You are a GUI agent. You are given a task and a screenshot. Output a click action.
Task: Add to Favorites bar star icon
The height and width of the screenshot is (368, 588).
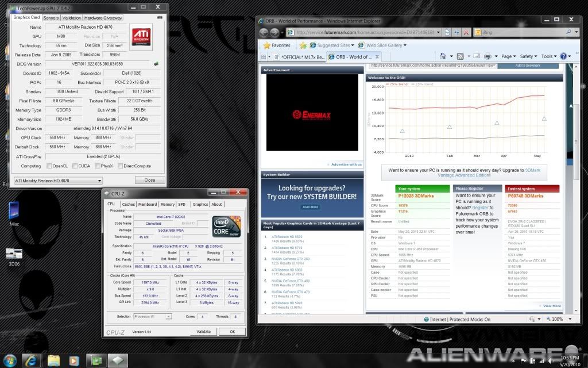click(303, 45)
